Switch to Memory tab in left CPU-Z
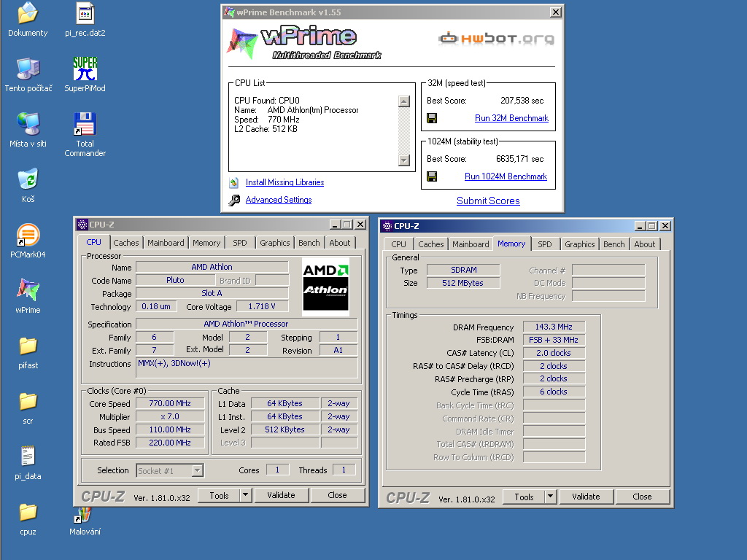The image size is (747, 560). 206,243
